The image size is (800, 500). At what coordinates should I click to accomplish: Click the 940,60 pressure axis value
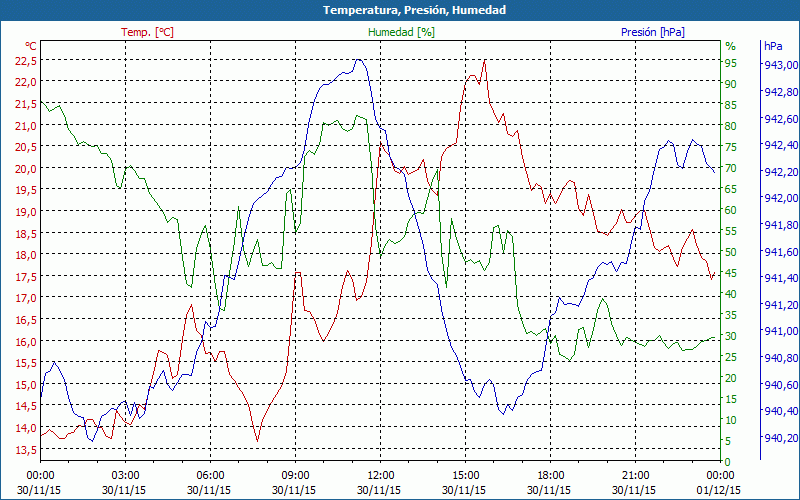point(780,384)
